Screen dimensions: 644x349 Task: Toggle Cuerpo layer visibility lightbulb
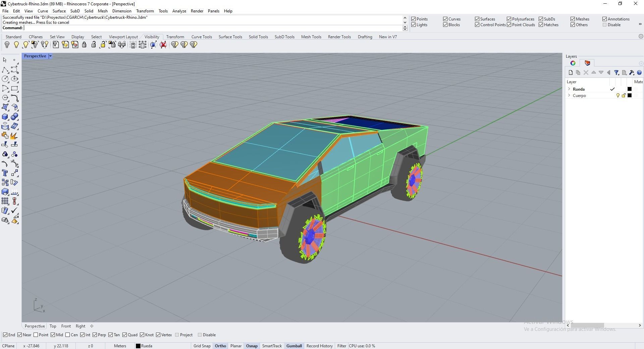click(618, 96)
